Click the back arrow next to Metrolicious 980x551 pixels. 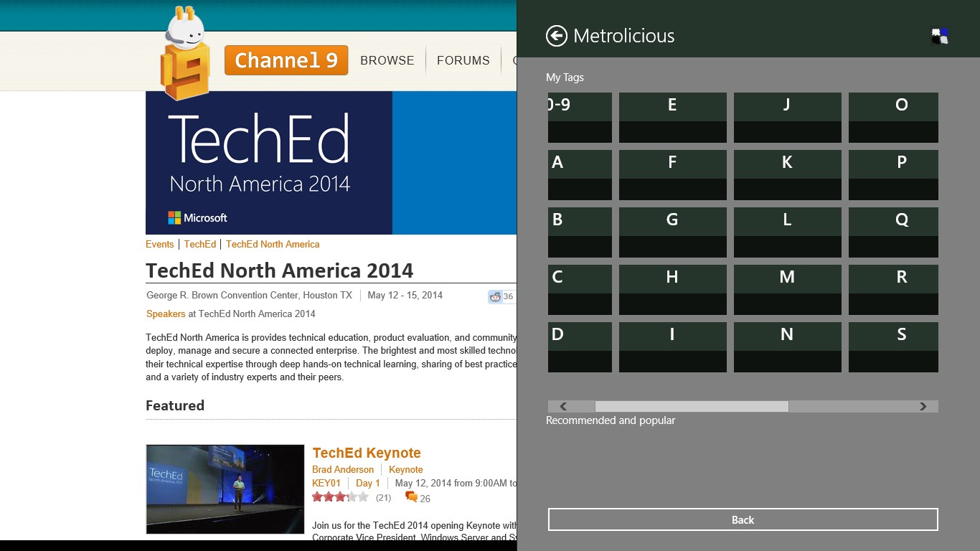[557, 36]
